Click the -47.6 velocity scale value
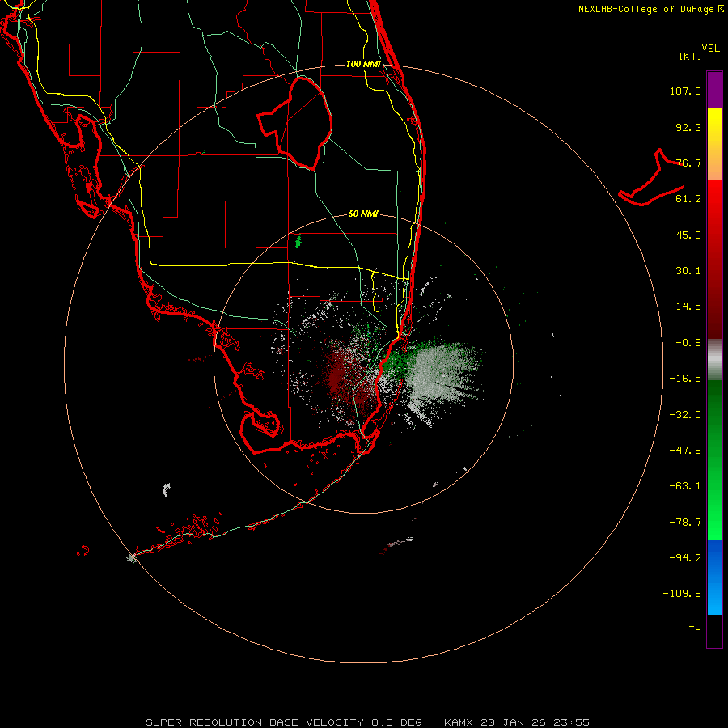Screen dimensions: 728x728 click(x=685, y=451)
